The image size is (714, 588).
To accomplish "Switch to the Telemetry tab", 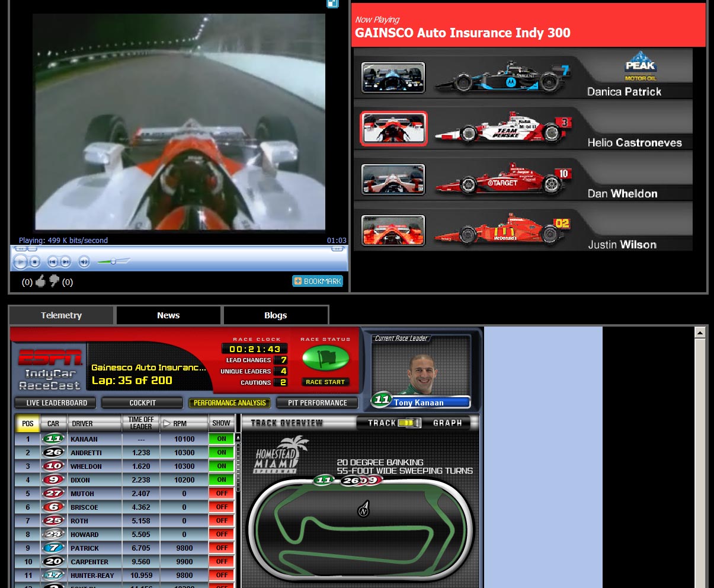I will point(61,315).
